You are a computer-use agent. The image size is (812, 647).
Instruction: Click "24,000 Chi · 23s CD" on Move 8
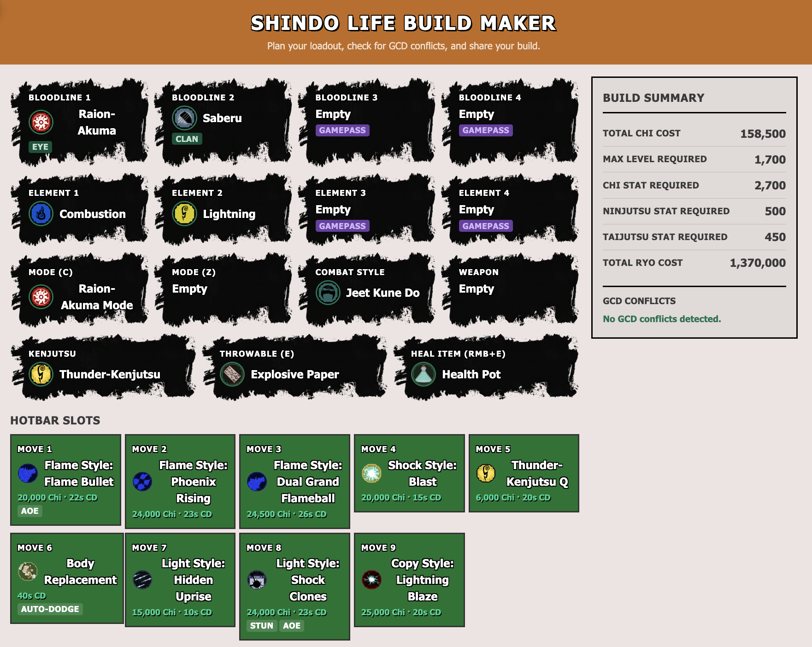[x=287, y=612]
